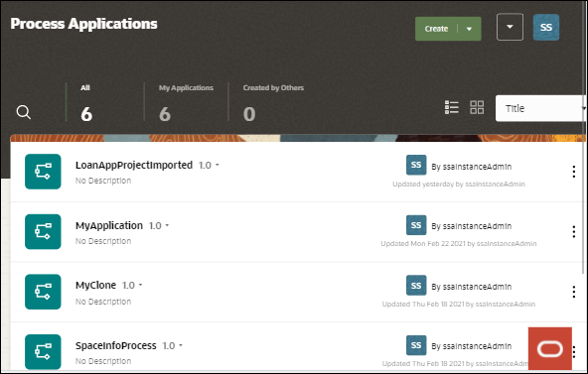
Task: Open MyClone title link
Action: pyautogui.click(x=95, y=286)
